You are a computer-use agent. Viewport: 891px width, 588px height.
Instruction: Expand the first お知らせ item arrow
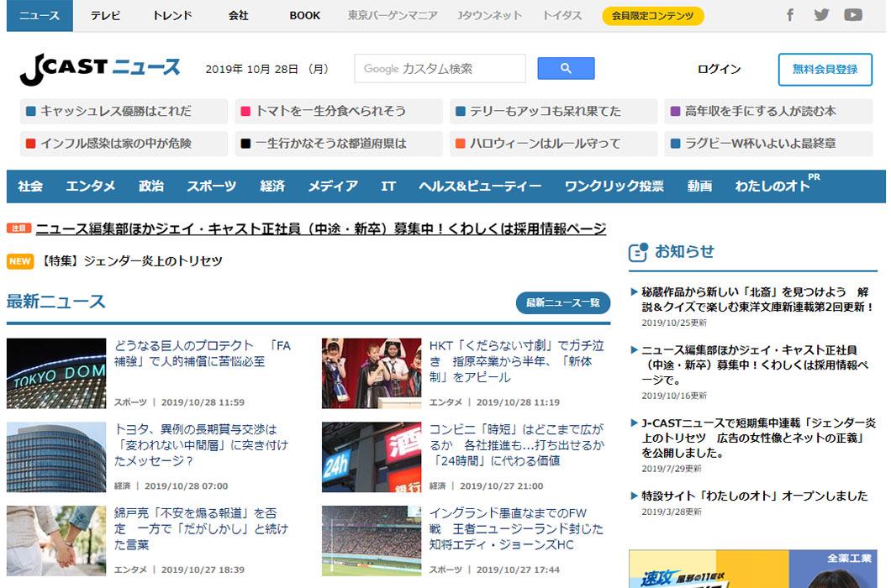pyautogui.click(x=634, y=292)
